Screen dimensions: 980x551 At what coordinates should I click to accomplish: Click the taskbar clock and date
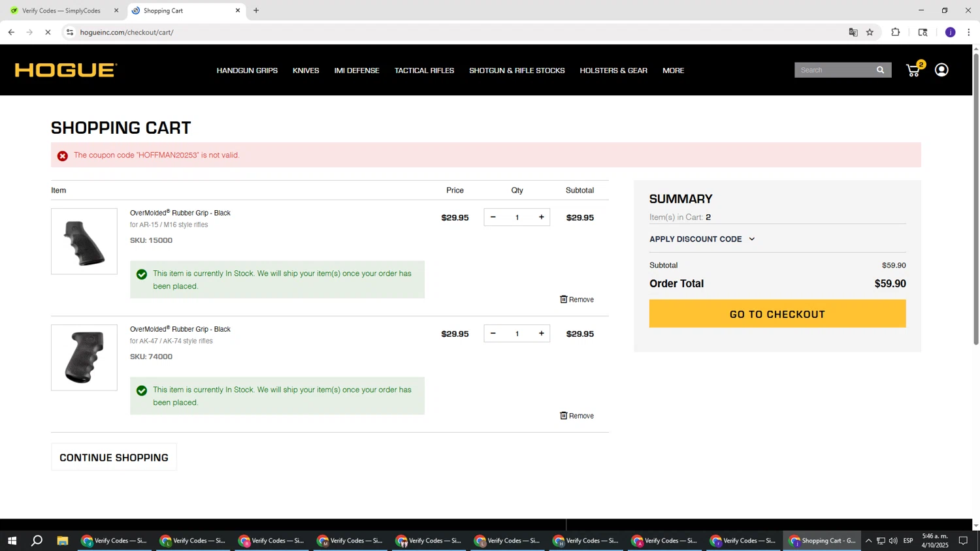pyautogui.click(x=935, y=541)
